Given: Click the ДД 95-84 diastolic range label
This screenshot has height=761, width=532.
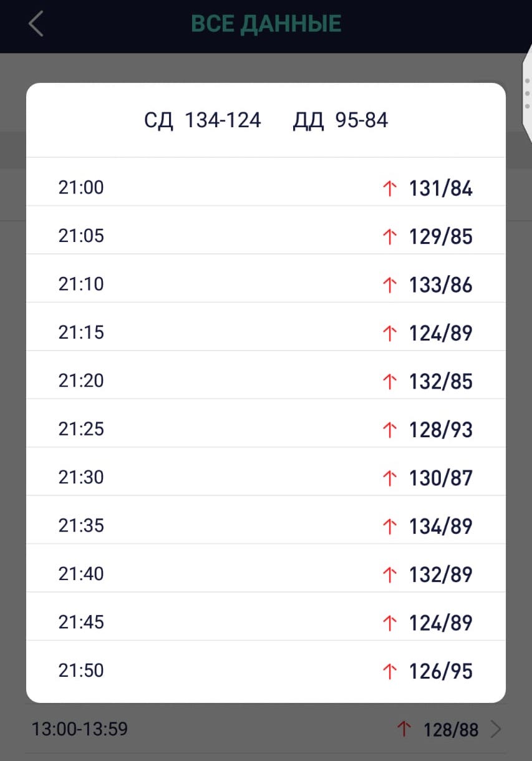Looking at the screenshot, I should click(341, 120).
